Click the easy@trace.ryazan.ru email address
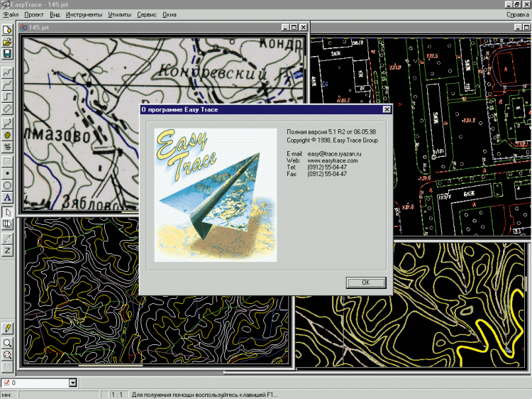The width and height of the screenshot is (532, 399). [334, 154]
